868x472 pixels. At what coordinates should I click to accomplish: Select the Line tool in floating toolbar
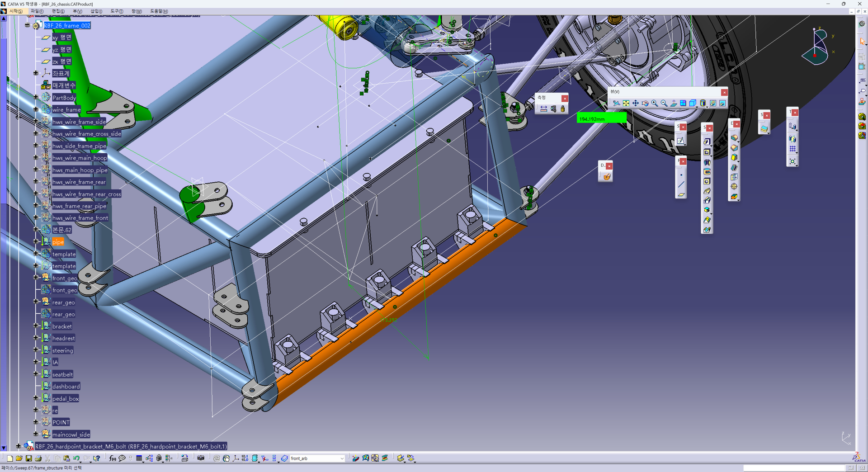pos(681,185)
